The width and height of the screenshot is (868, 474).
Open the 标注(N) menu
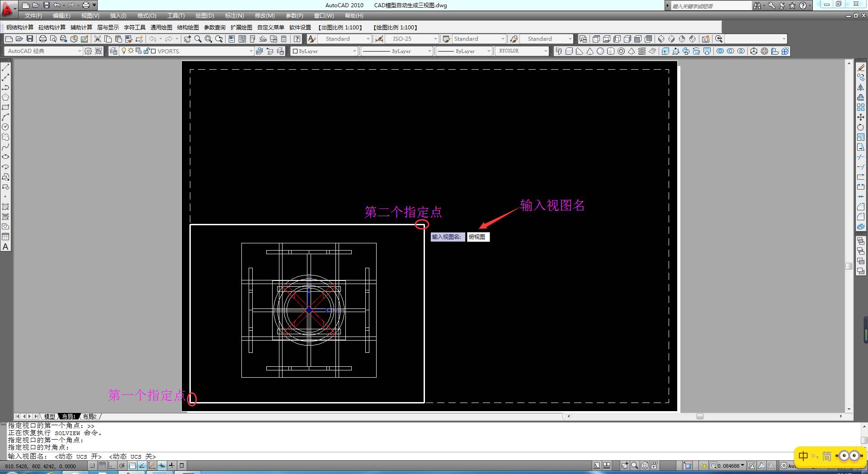[235, 16]
